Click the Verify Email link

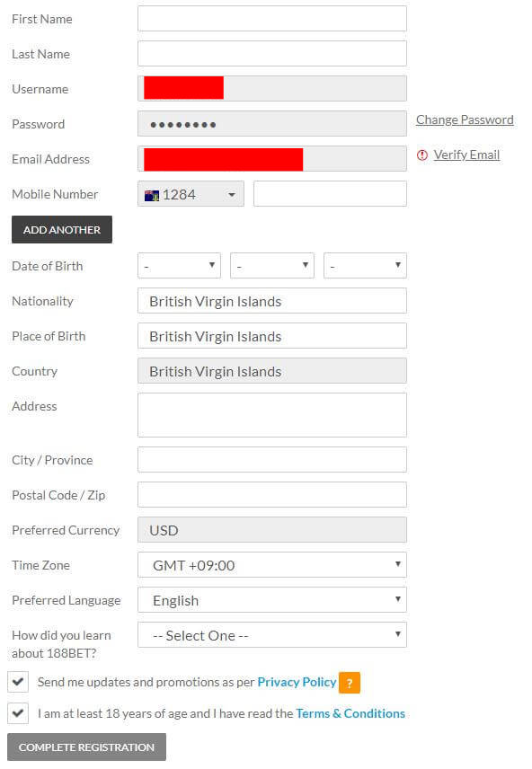466,155
